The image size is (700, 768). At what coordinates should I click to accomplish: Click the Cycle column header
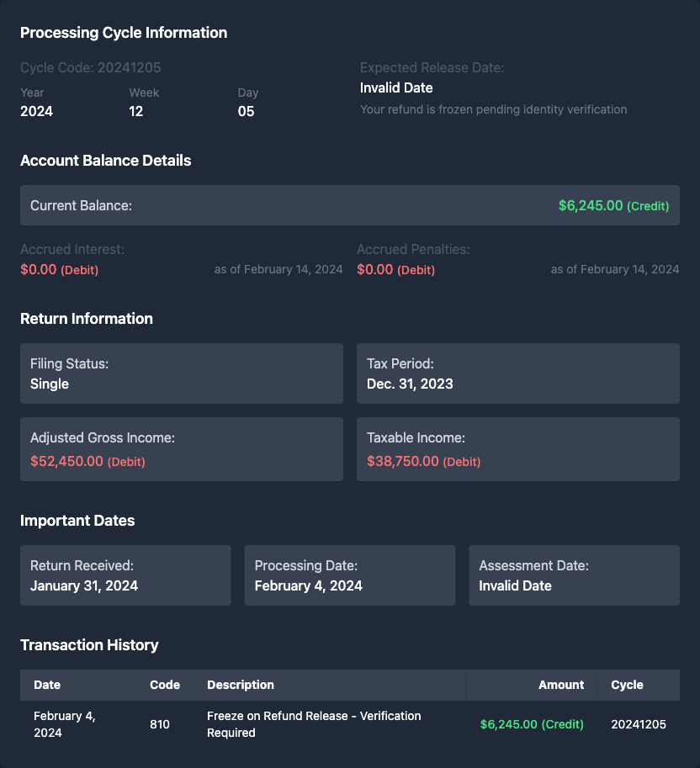[627, 685]
